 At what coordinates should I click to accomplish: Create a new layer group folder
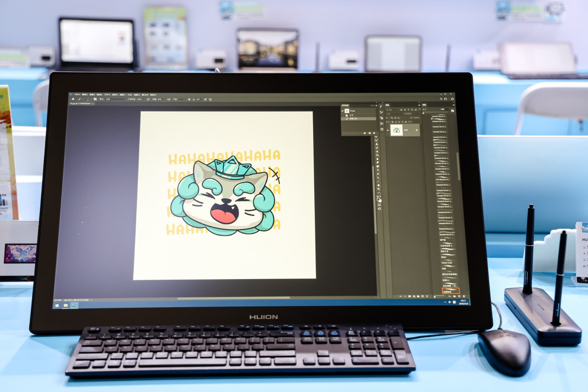[x=418, y=296]
